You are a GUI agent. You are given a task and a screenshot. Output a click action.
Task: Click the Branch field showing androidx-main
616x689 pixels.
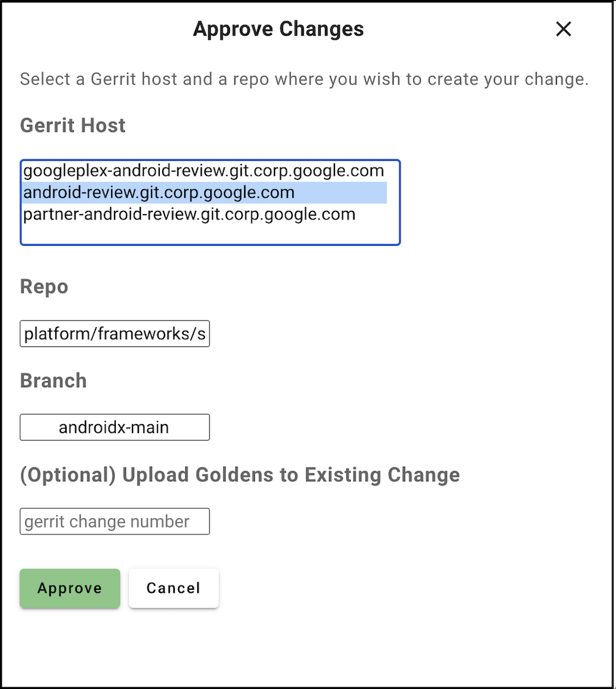[115, 428]
